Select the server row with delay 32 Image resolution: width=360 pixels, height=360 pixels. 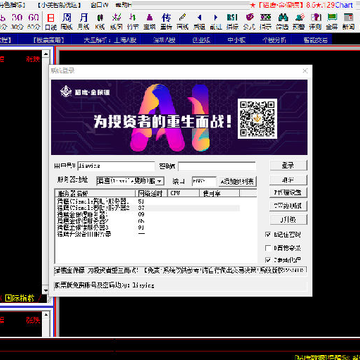pyautogui.click(x=147, y=208)
